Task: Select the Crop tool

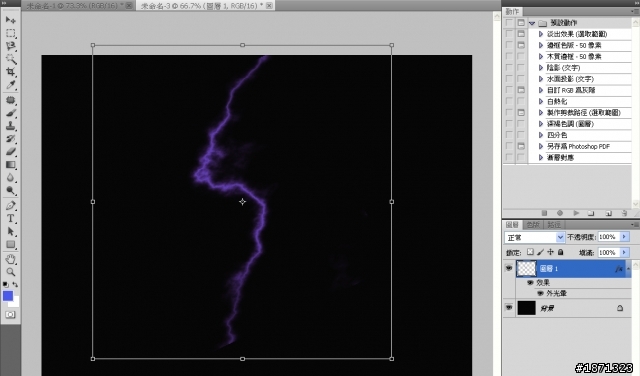Action: pyautogui.click(x=11, y=72)
